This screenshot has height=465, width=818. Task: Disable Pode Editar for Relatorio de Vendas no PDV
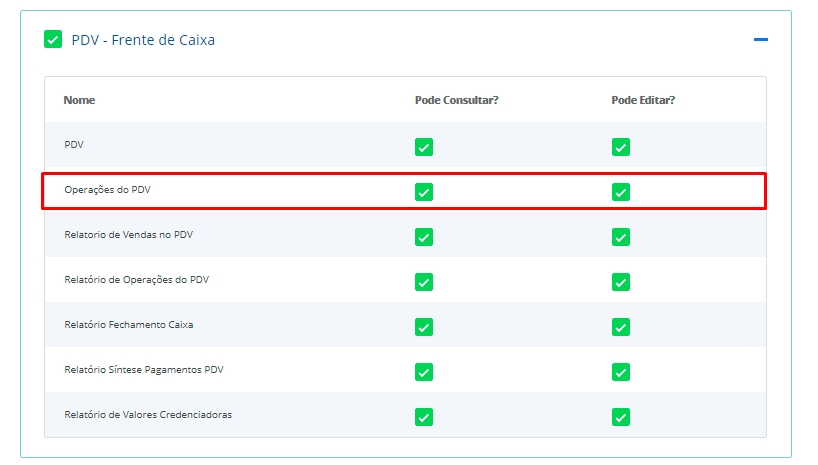tap(621, 237)
